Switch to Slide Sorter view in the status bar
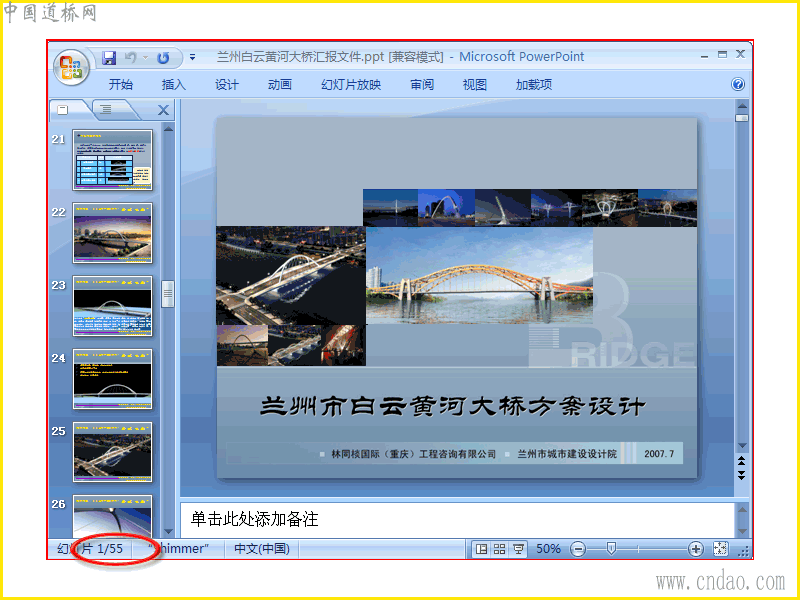The height and width of the screenshot is (600, 800). point(499,549)
